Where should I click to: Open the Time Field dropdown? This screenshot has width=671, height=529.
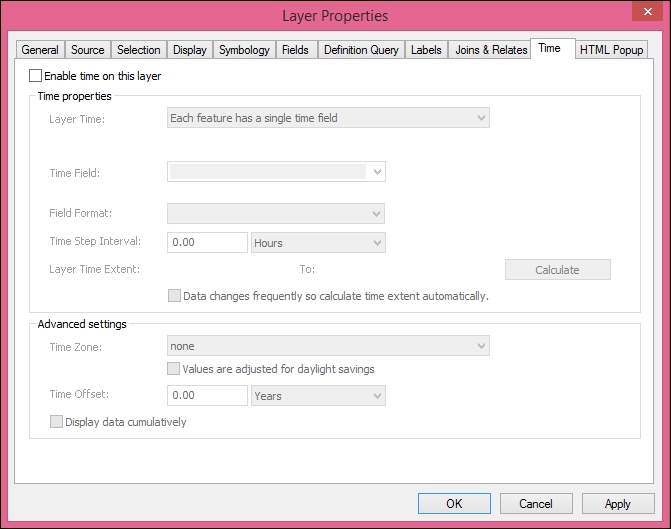point(276,172)
